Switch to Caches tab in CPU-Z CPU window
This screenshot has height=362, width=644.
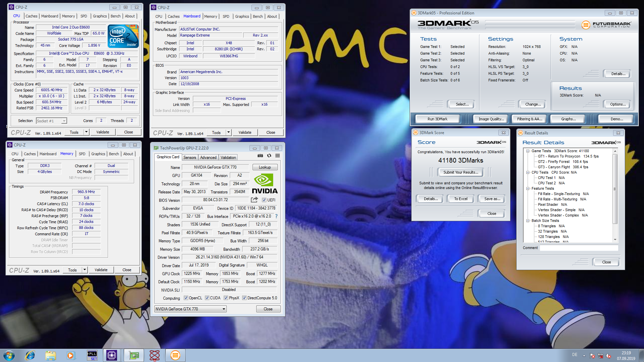click(x=32, y=16)
